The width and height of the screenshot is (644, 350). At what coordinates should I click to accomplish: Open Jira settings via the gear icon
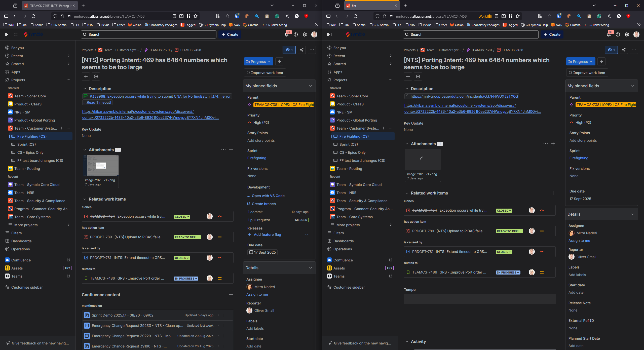coord(305,34)
